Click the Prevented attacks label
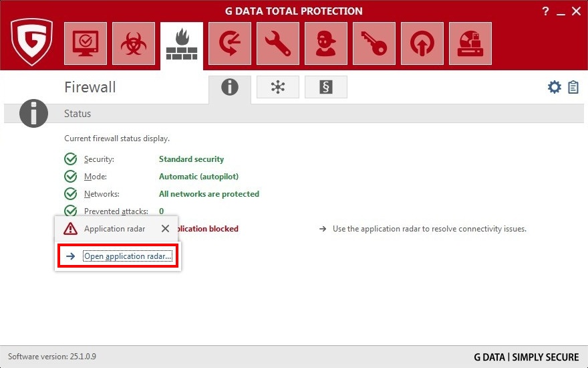Screen dimensions: 588x368 pos(116,211)
